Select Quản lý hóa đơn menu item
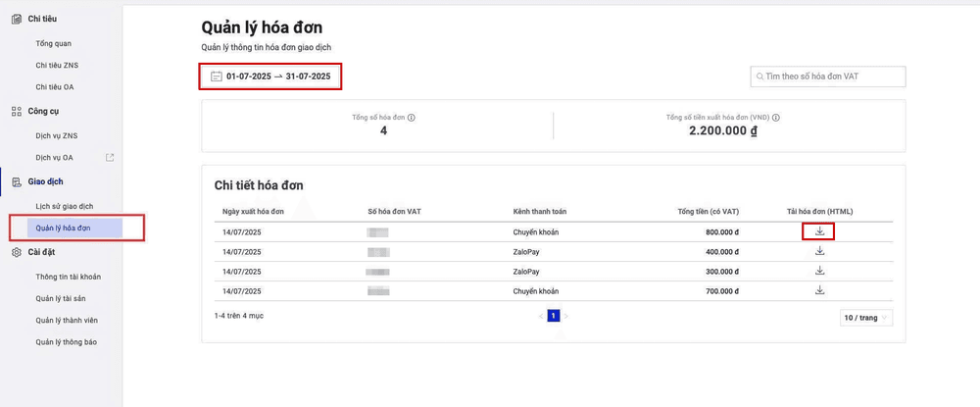Screen dimensions: 980x407 [64, 228]
